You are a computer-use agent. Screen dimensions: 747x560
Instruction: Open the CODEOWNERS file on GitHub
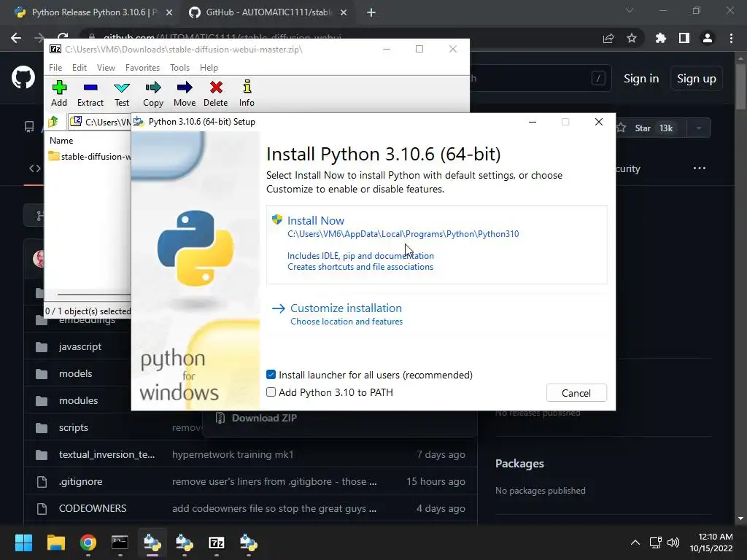(93, 508)
